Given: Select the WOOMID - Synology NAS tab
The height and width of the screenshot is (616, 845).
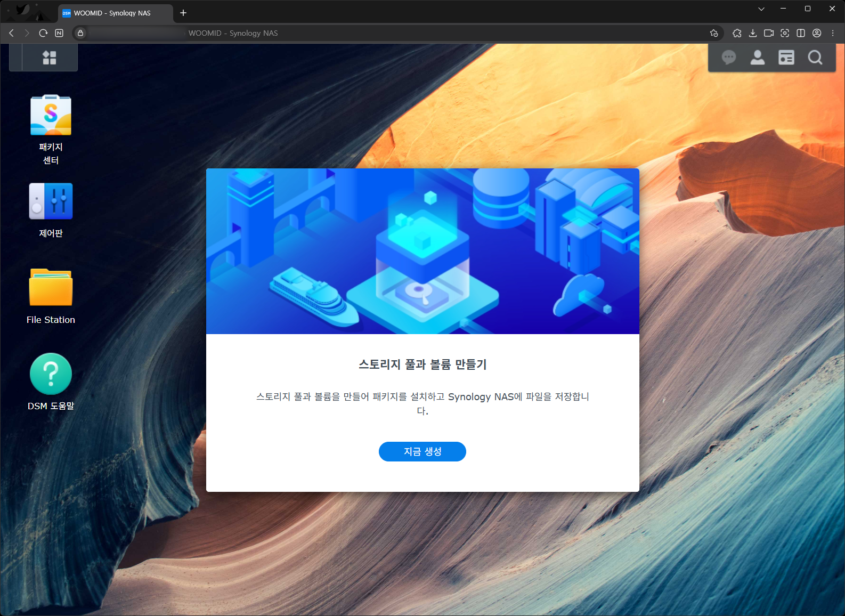Looking at the screenshot, I should click(116, 13).
